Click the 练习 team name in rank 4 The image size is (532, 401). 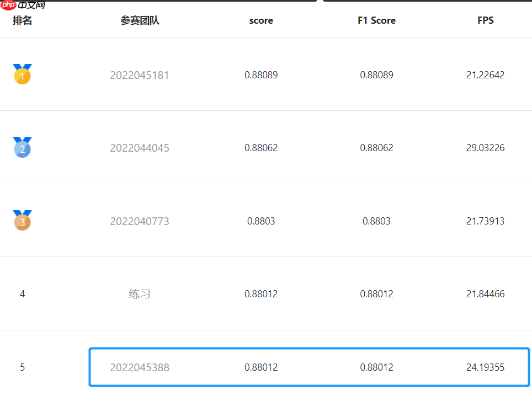tap(139, 294)
